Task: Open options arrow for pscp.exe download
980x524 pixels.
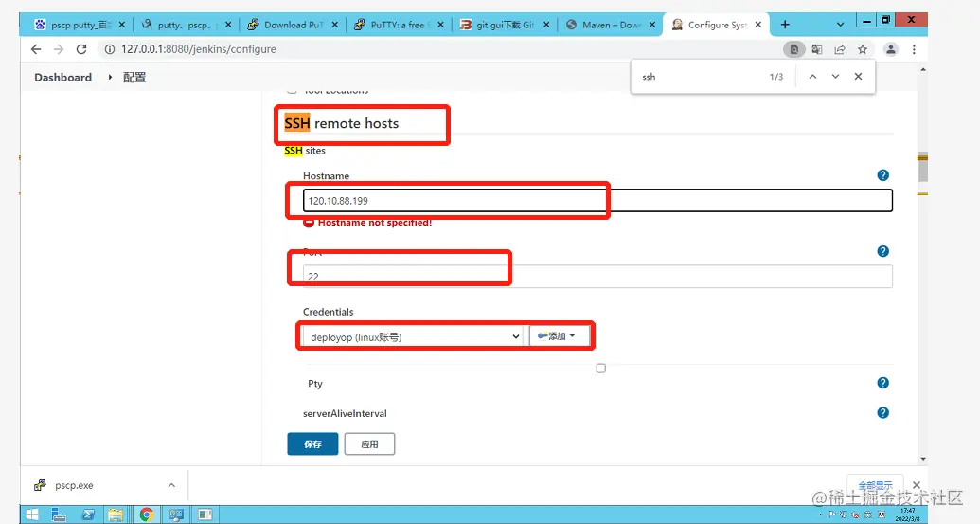Action: (x=171, y=485)
